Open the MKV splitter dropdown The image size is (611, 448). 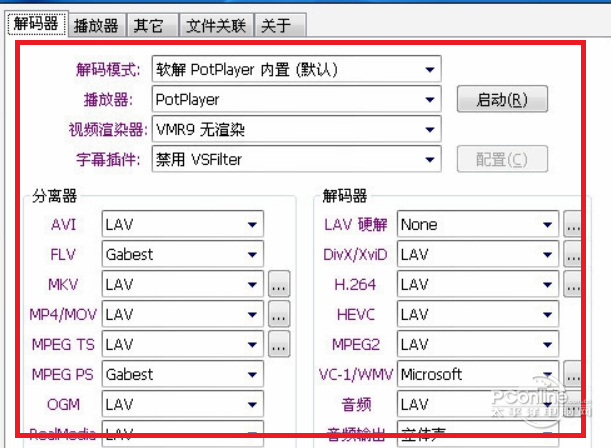point(183,284)
